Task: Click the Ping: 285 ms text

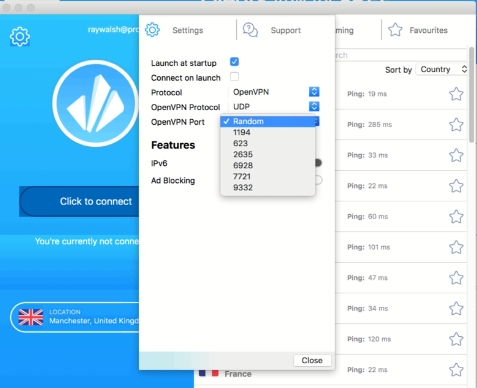Action: [369, 125]
